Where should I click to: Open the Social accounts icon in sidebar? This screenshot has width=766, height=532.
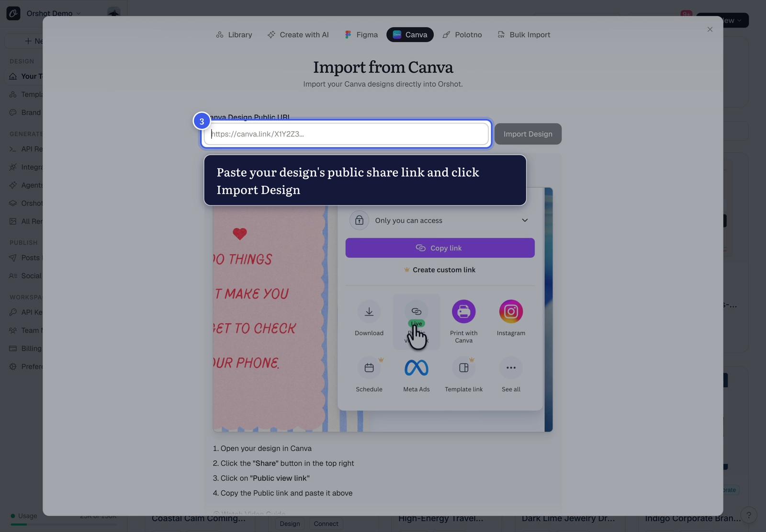click(x=13, y=276)
